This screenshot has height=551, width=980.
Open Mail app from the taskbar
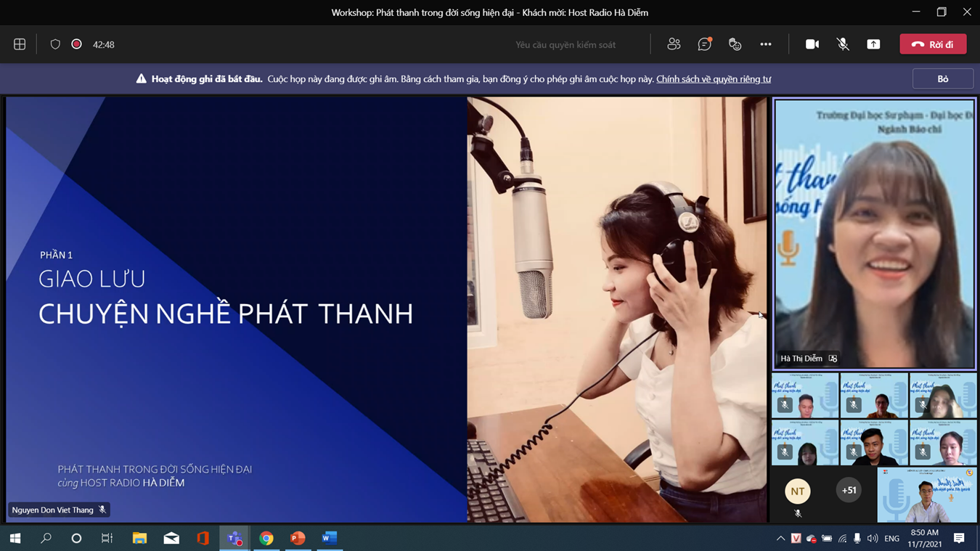171,538
